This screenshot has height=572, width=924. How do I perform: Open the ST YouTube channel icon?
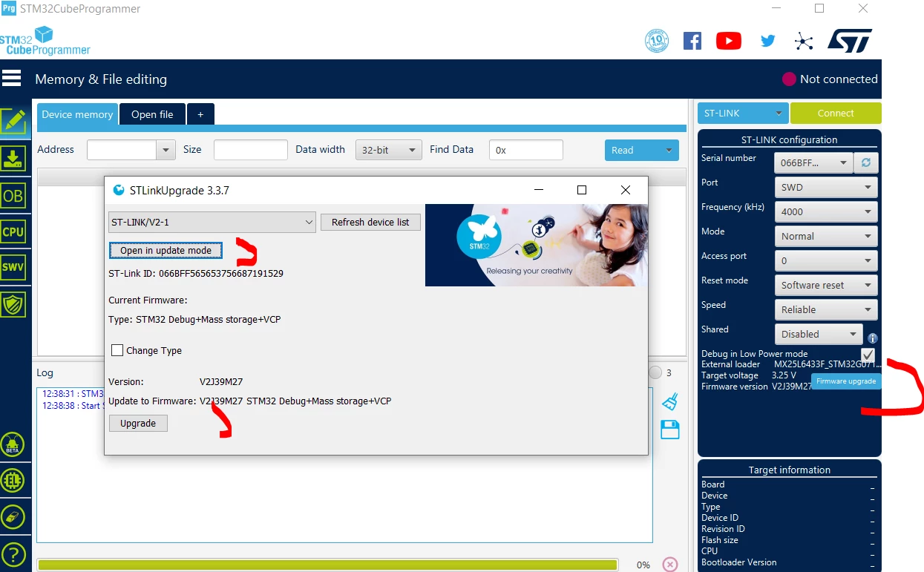pyautogui.click(x=729, y=40)
